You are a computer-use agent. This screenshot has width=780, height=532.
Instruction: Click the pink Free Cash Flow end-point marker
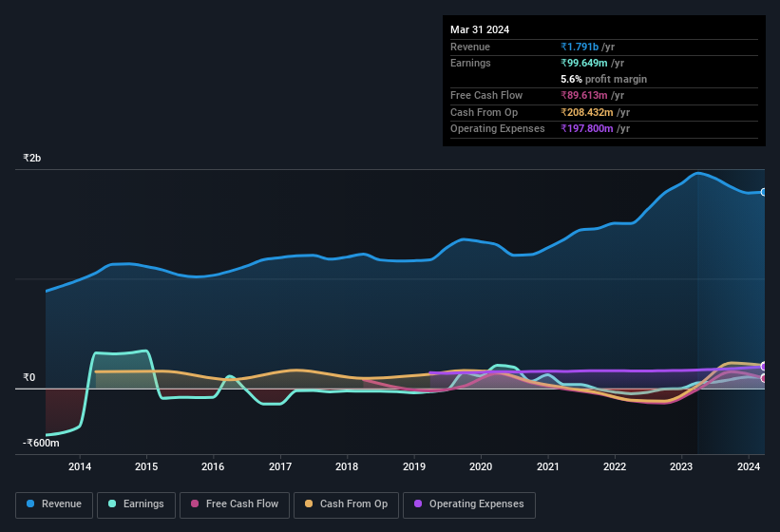764,378
